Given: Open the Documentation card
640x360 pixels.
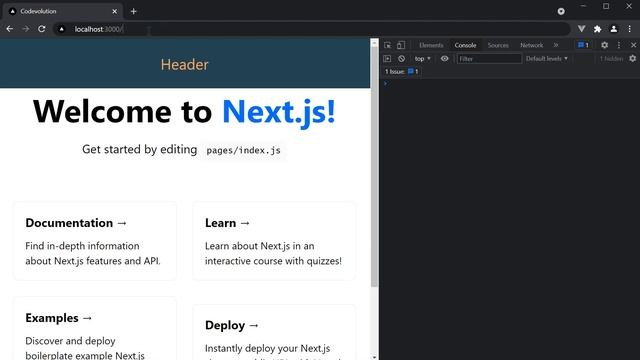Looking at the screenshot, I should tap(95, 241).
